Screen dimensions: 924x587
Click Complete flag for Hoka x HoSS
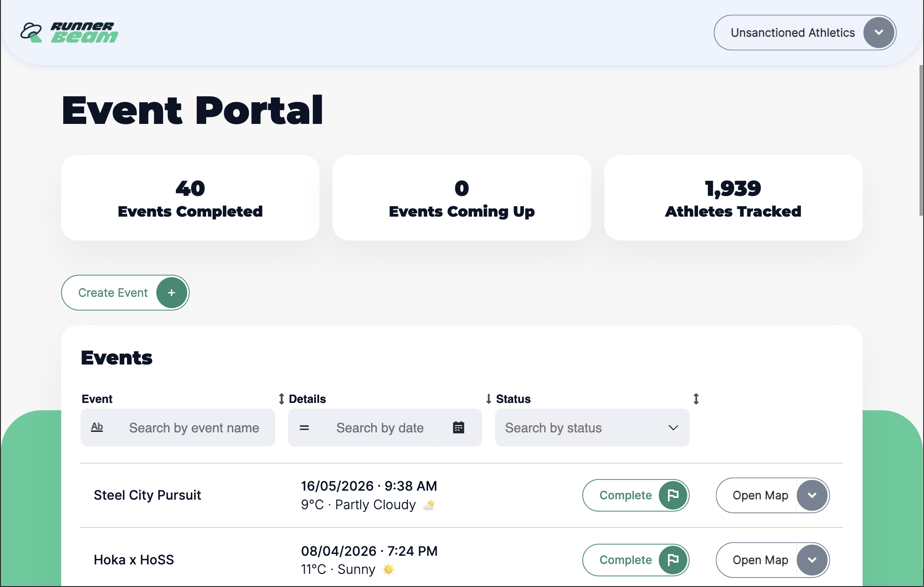673,560
